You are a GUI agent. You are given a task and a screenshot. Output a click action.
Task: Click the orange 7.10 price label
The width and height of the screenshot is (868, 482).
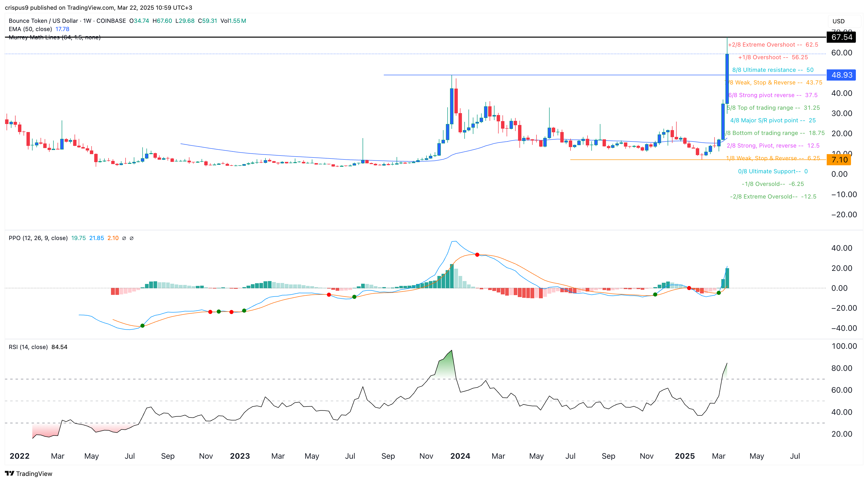839,160
